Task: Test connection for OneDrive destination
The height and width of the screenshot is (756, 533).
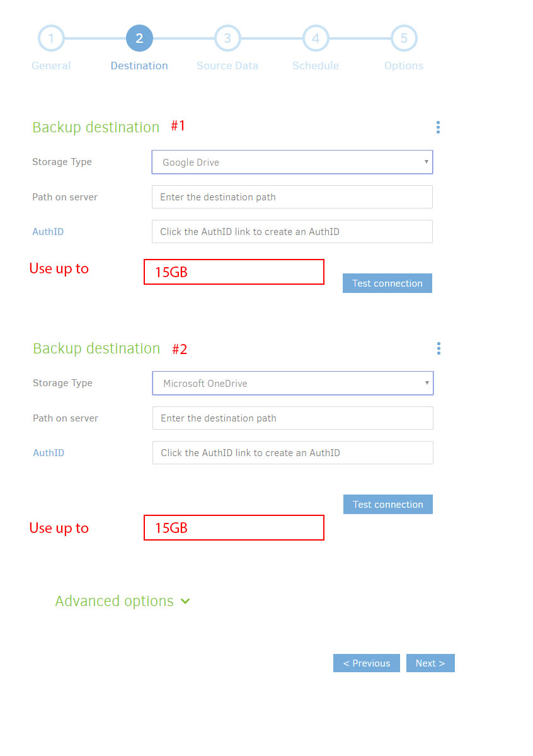Action: (388, 505)
